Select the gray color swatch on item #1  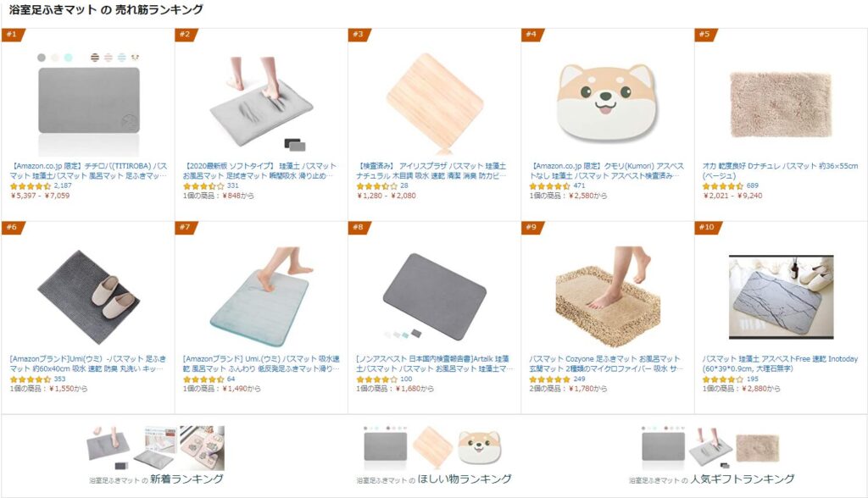tap(42, 58)
